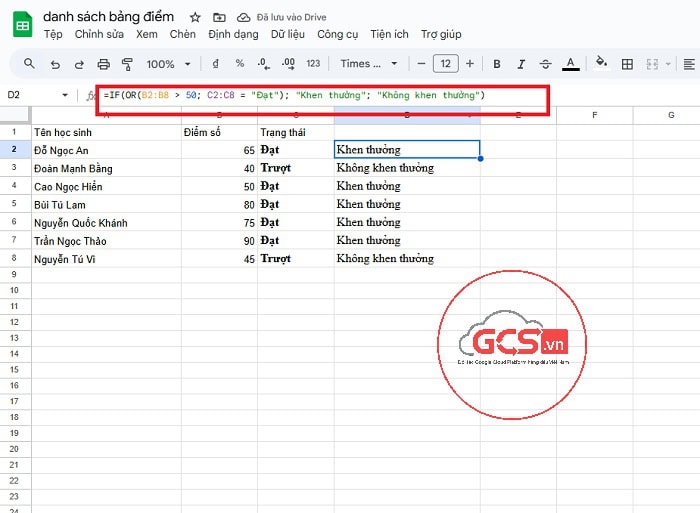
Task: Open the fill color picker
Action: click(x=601, y=64)
